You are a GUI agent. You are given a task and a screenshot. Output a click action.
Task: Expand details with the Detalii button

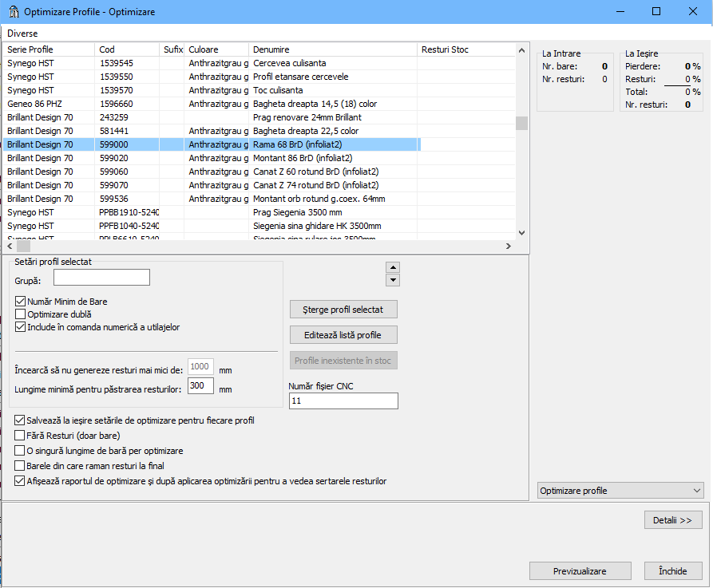[x=673, y=519]
